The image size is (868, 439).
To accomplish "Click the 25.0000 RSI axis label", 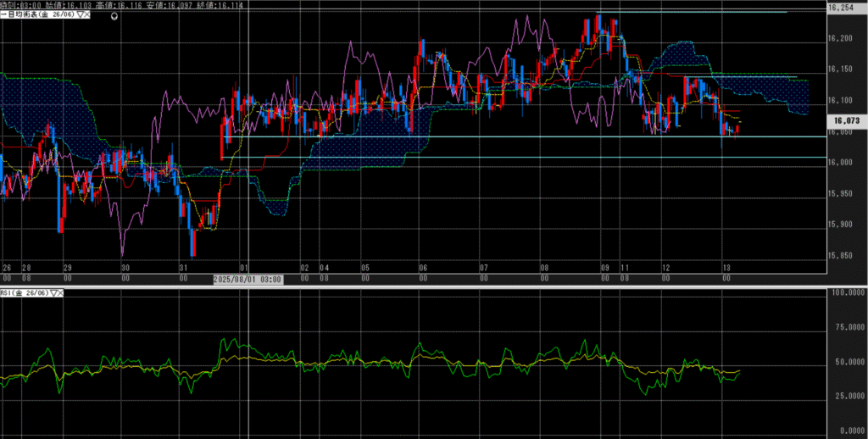I will 851,397.
